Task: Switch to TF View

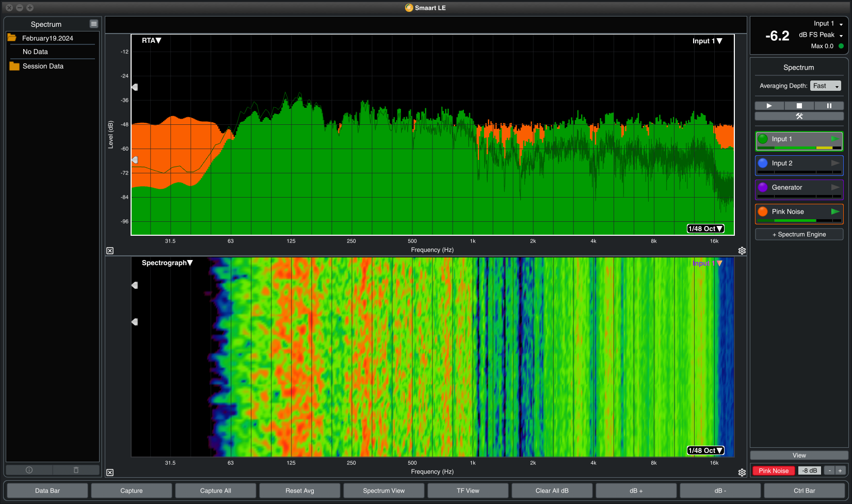Action: point(468,491)
